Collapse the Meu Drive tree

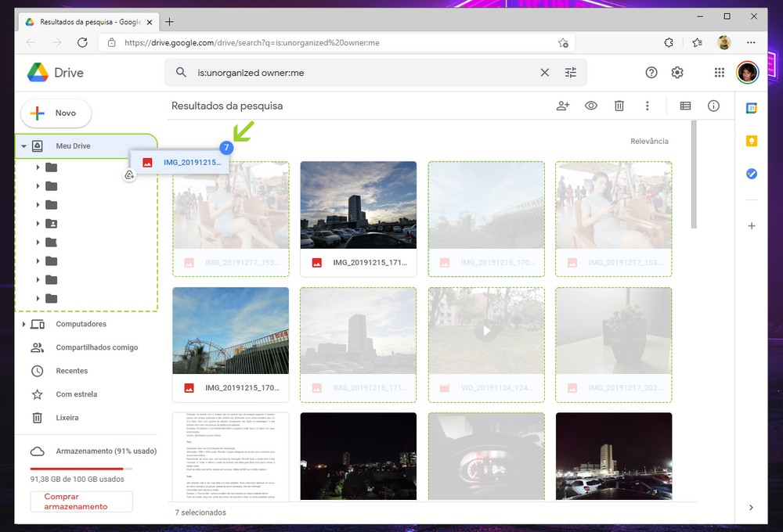click(23, 146)
